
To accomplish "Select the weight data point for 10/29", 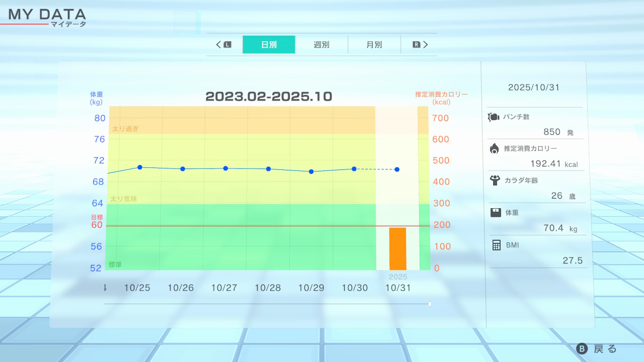I will click(311, 171).
